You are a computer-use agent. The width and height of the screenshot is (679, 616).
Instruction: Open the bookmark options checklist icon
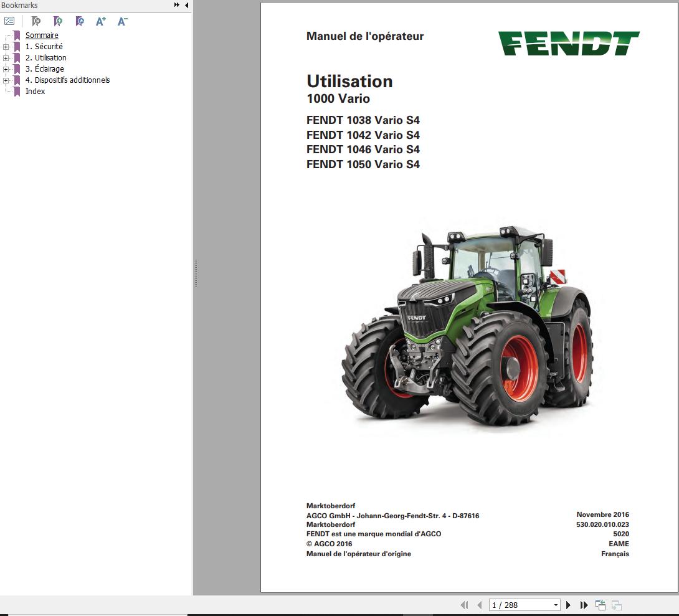click(9, 21)
